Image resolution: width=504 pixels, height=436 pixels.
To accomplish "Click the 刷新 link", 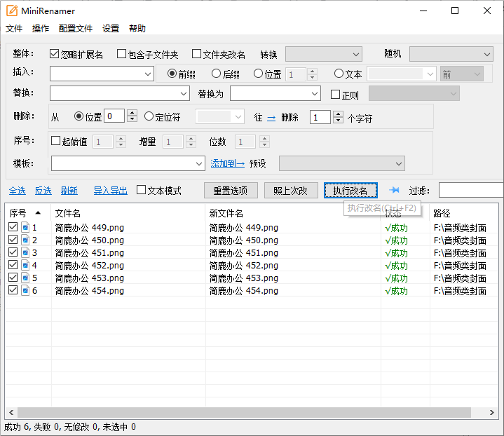I will 69,191.
